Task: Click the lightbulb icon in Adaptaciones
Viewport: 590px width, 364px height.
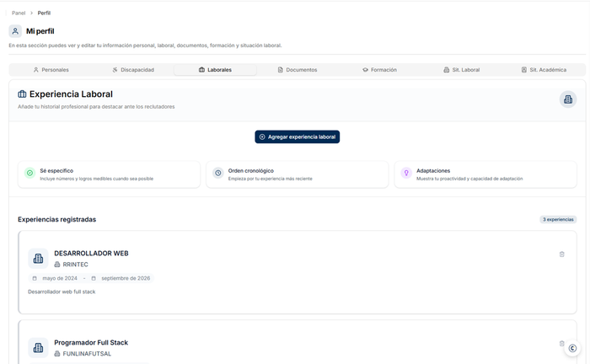Action: (x=406, y=173)
